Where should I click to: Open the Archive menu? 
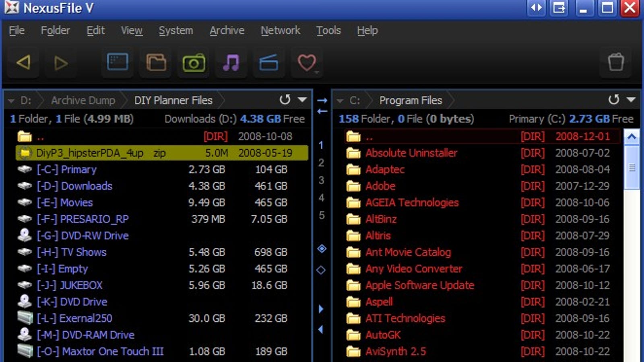(x=227, y=31)
